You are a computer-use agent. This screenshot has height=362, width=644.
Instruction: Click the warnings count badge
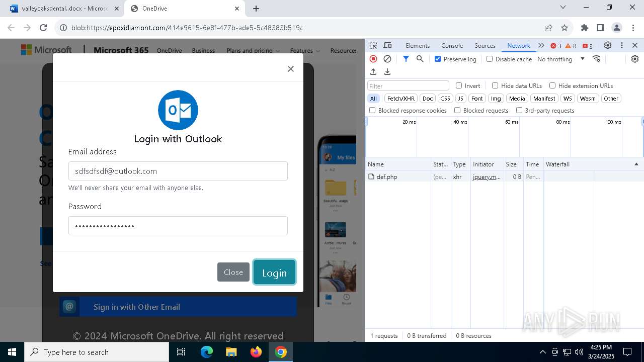[x=571, y=46]
